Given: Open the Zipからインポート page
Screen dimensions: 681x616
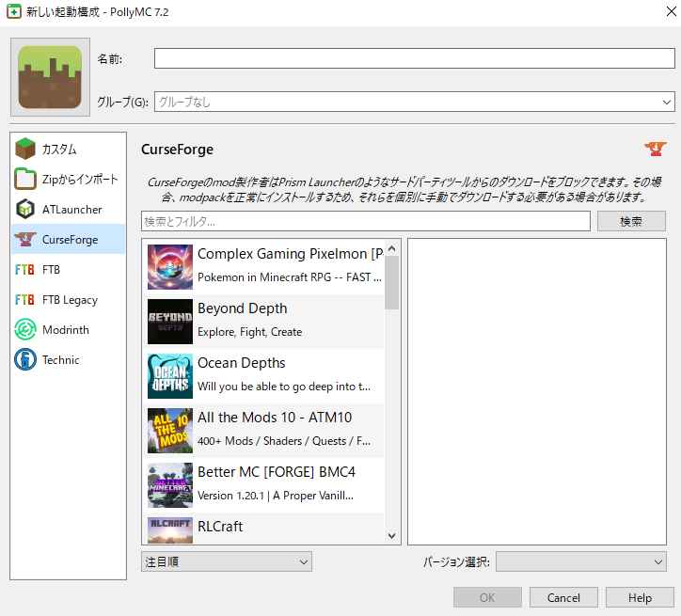Looking at the screenshot, I should [68, 179].
